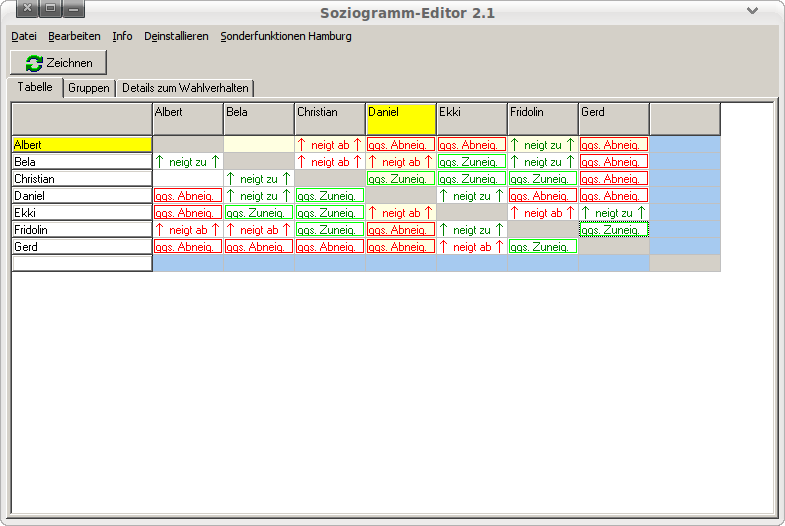Click the yellow Daniel column header
The width and height of the screenshot is (785, 526).
tap(401, 118)
